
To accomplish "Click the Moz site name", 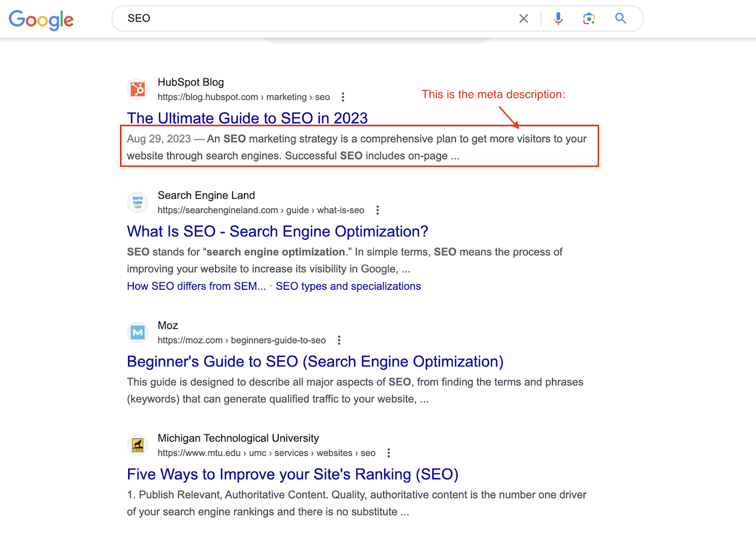I will pyautogui.click(x=168, y=325).
